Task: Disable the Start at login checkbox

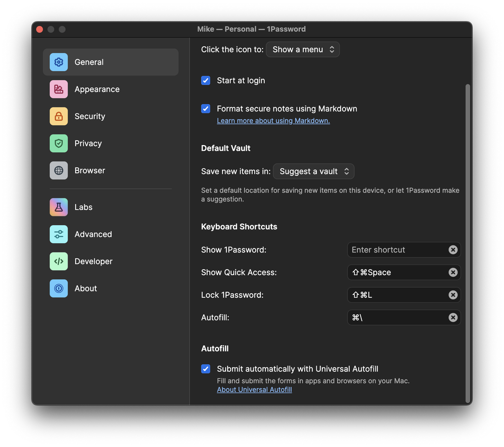Action: pos(206,81)
